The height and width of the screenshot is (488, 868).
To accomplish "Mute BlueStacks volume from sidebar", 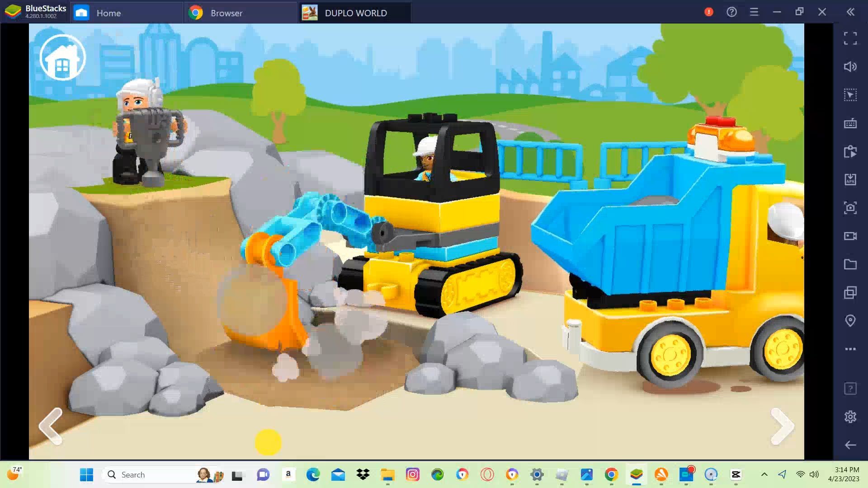I will coord(850,67).
